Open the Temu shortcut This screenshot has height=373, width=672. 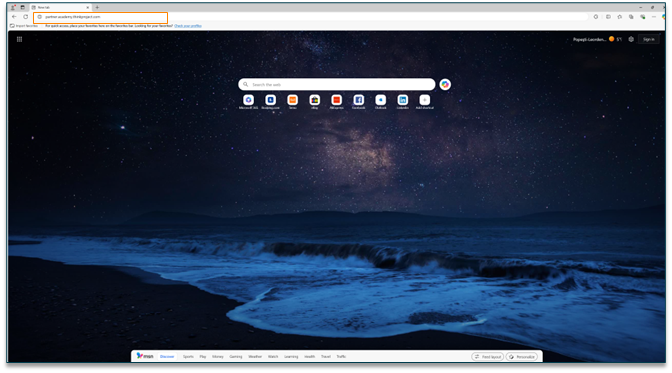pyautogui.click(x=293, y=102)
